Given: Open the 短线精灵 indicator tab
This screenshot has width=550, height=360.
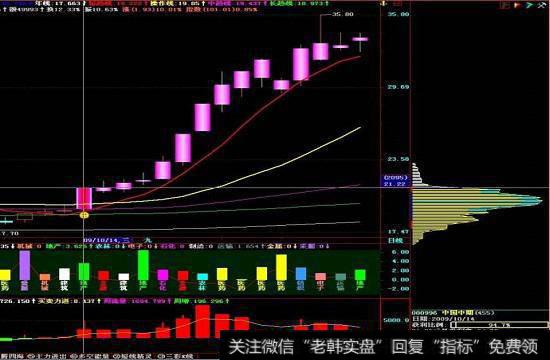Looking at the screenshot, I should tap(133, 356).
